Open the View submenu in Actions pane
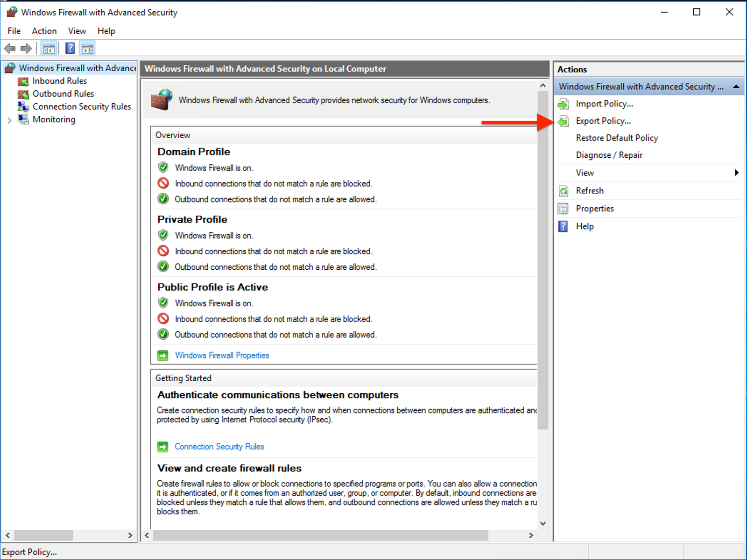The width and height of the screenshot is (747, 560). (x=585, y=172)
